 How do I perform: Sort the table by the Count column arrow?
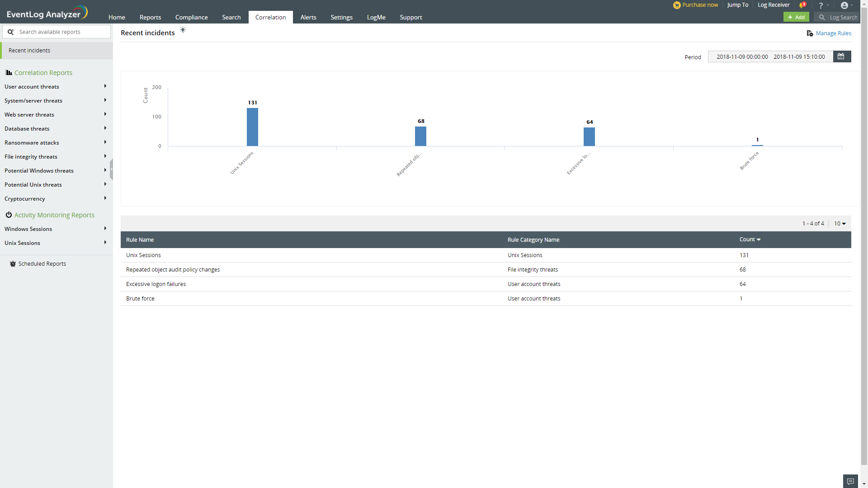(759, 239)
